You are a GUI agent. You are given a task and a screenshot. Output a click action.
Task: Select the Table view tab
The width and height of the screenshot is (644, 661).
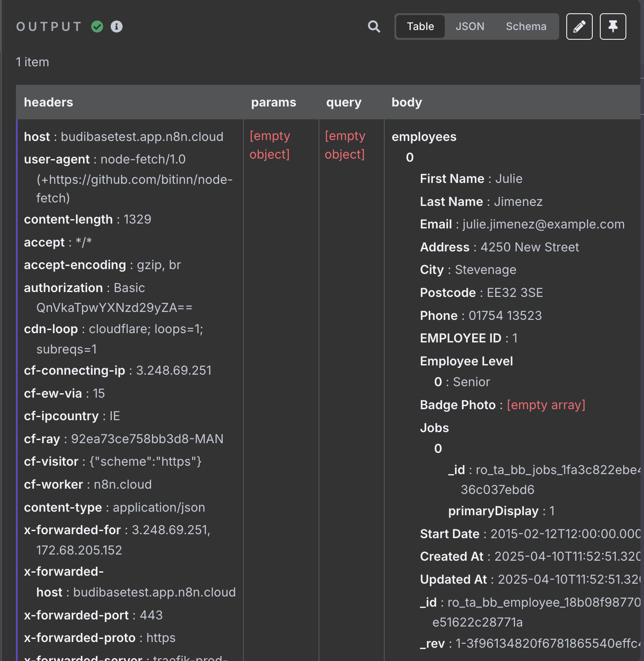point(420,27)
